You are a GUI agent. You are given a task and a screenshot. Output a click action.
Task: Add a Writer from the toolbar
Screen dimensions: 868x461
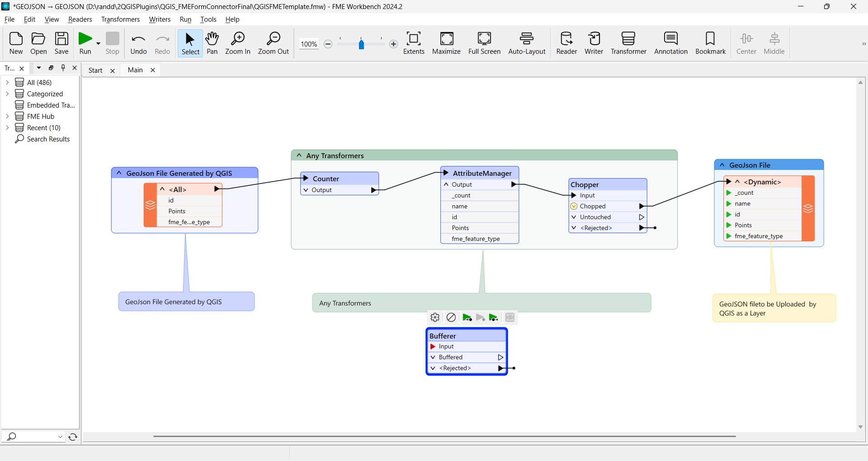[594, 43]
